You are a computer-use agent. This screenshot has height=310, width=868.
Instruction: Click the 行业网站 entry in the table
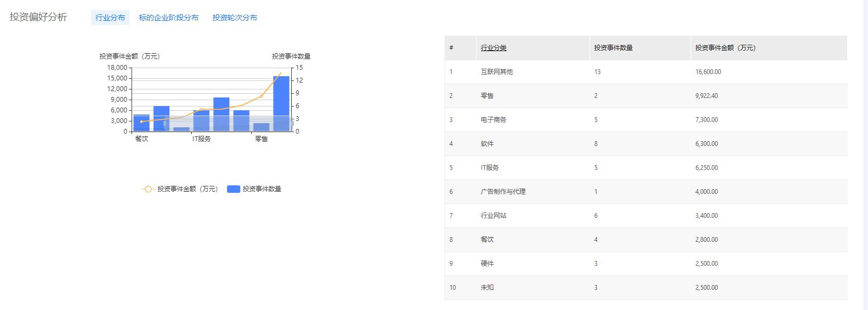point(494,216)
